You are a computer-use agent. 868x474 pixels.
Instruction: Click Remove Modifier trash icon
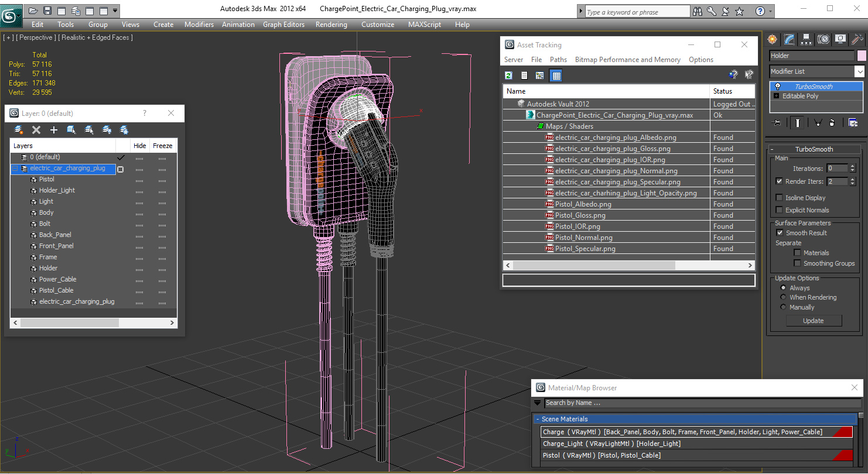click(832, 122)
